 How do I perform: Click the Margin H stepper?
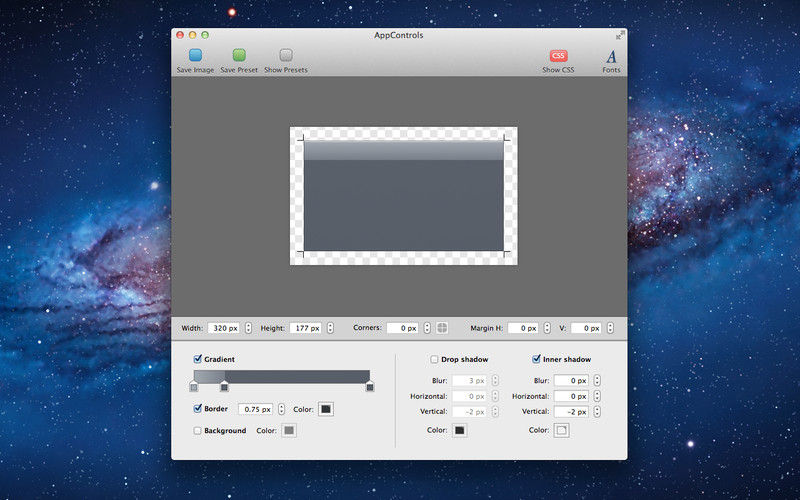point(547,328)
